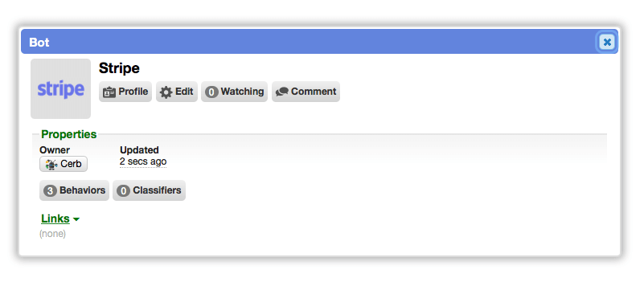The image size is (644, 290).
Task: Add a Comment to the bot
Action: tap(306, 92)
